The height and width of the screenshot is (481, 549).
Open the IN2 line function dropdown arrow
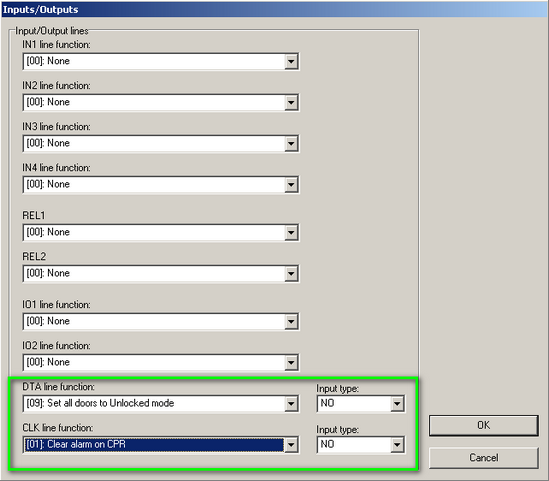(x=291, y=103)
